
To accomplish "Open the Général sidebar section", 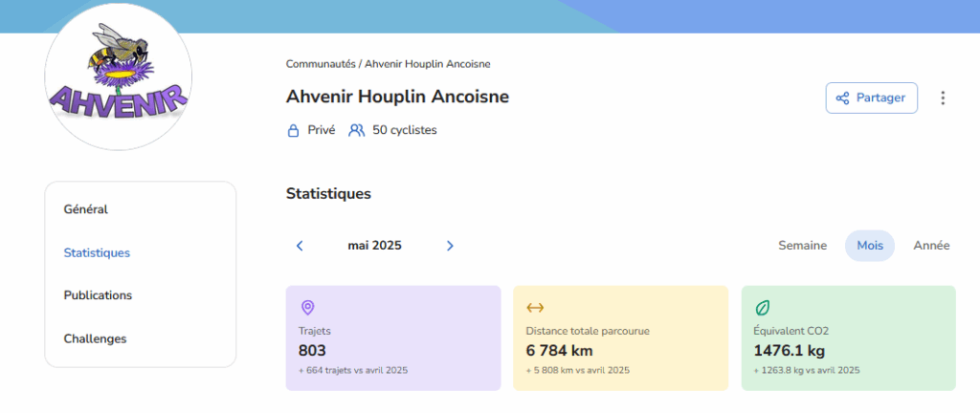I will 85,209.
